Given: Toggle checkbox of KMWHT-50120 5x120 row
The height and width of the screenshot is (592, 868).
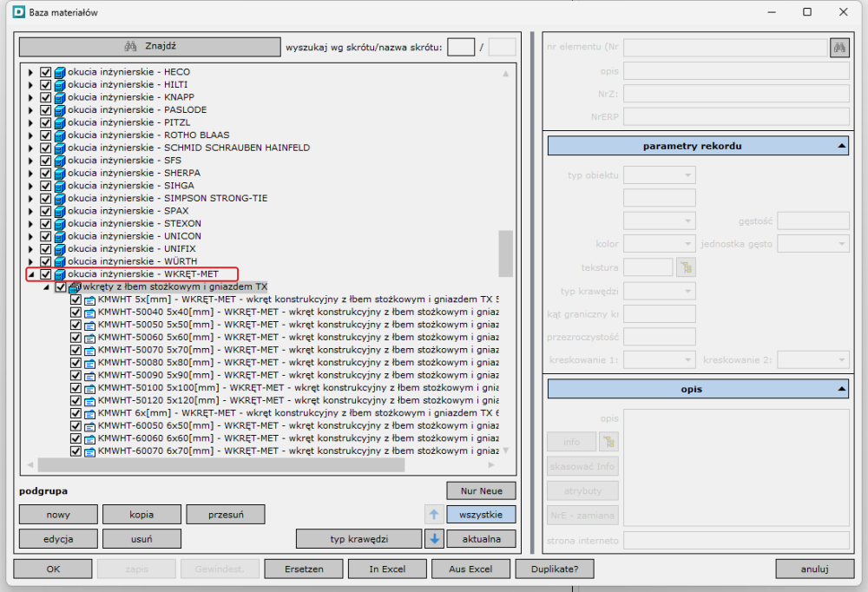Looking at the screenshot, I should (x=76, y=400).
